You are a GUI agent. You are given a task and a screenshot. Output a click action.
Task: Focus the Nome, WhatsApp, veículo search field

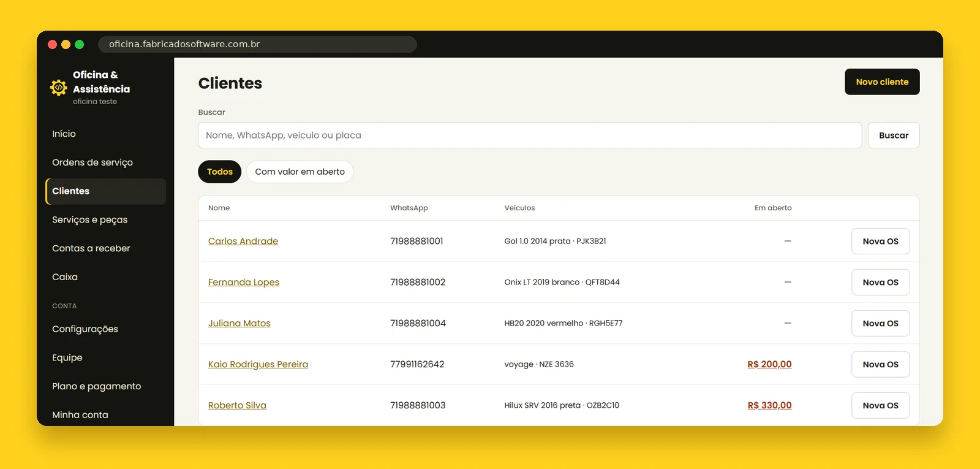click(x=530, y=135)
